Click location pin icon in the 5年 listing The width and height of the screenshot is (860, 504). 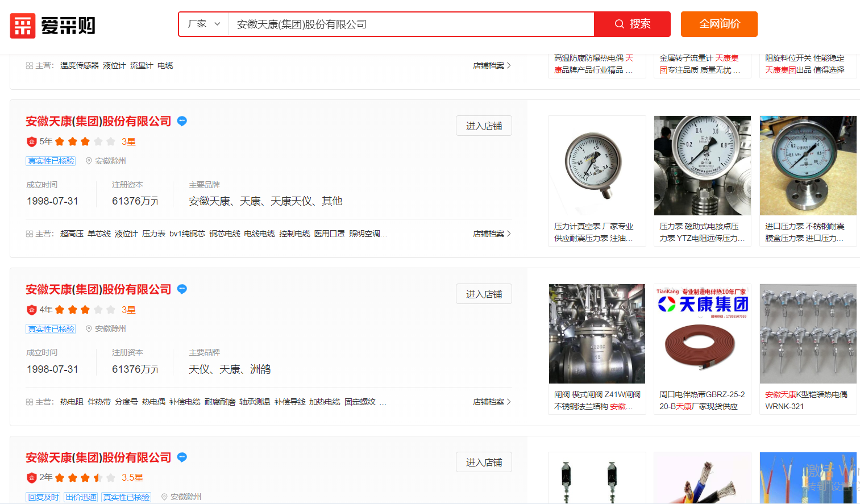(x=89, y=161)
